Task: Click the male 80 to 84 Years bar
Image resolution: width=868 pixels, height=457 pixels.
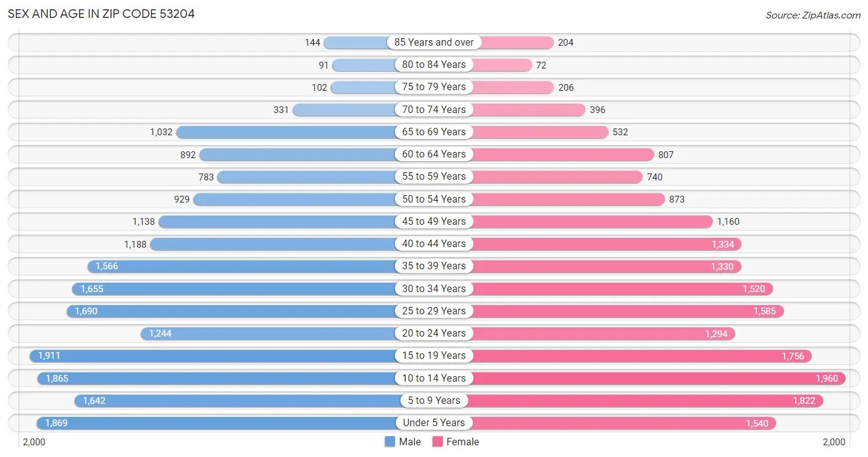Action: pos(363,65)
